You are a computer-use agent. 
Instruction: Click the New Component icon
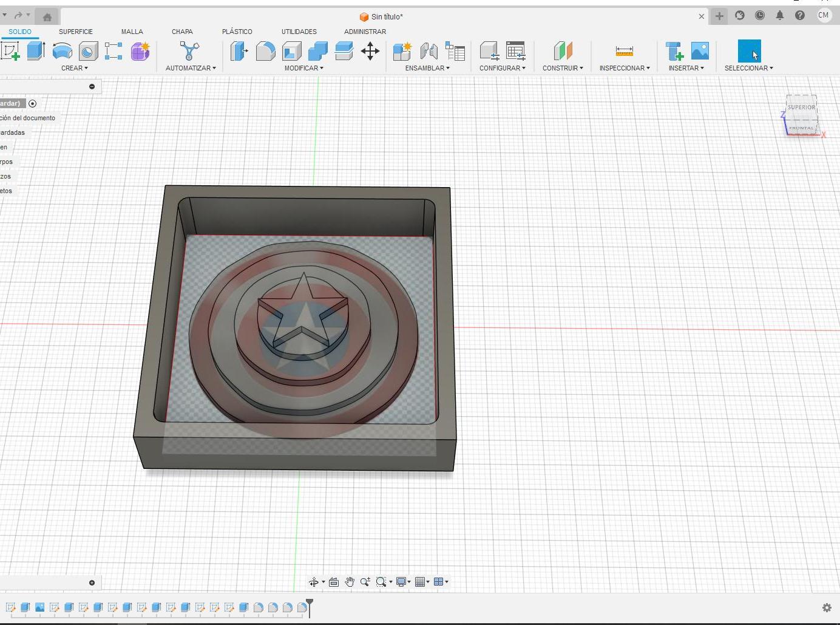[402, 51]
